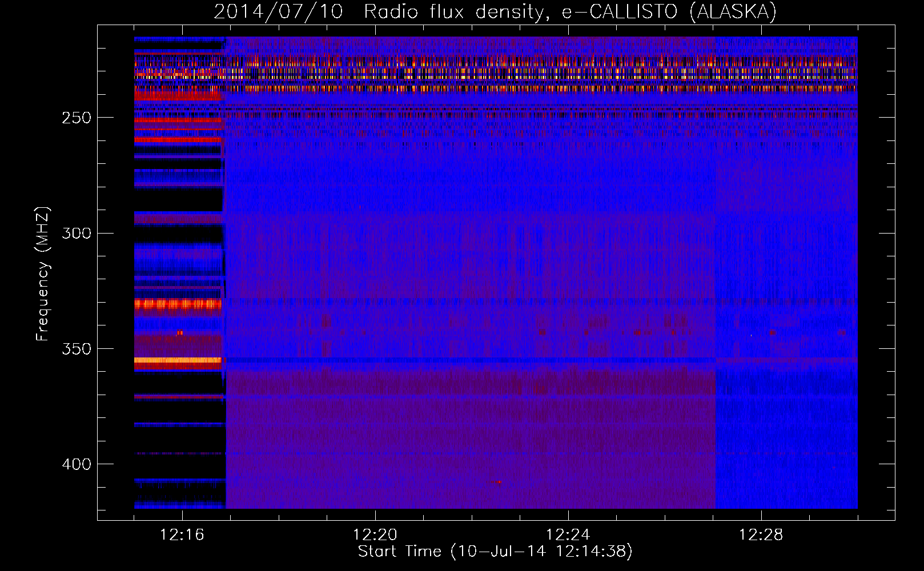This screenshot has height=571, width=924.
Task: Click the orange striped band near 330 MHz
Action: click(x=178, y=304)
